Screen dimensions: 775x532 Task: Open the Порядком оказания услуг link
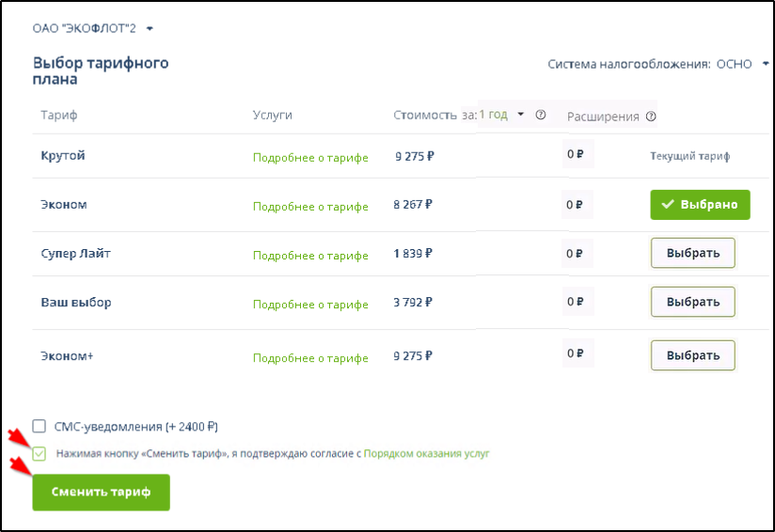click(426, 454)
